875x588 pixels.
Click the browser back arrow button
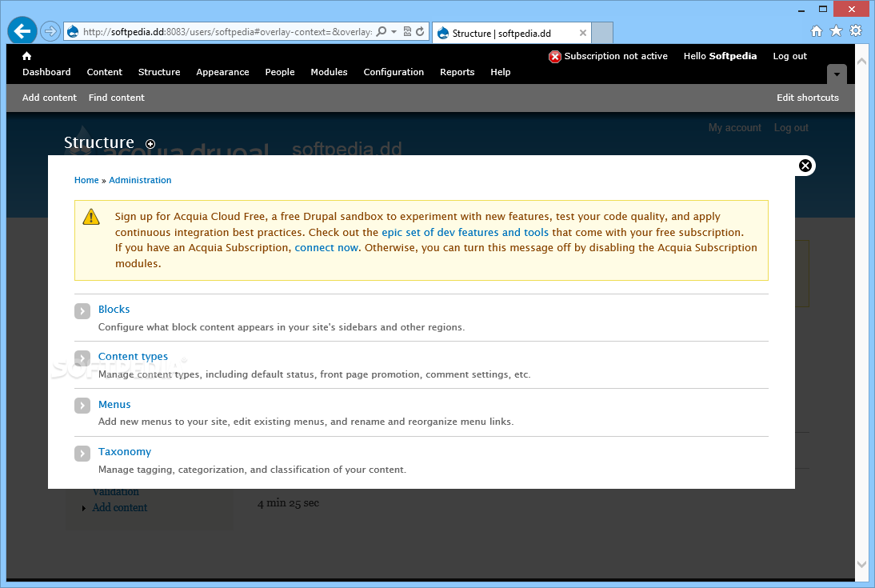tap(22, 30)
